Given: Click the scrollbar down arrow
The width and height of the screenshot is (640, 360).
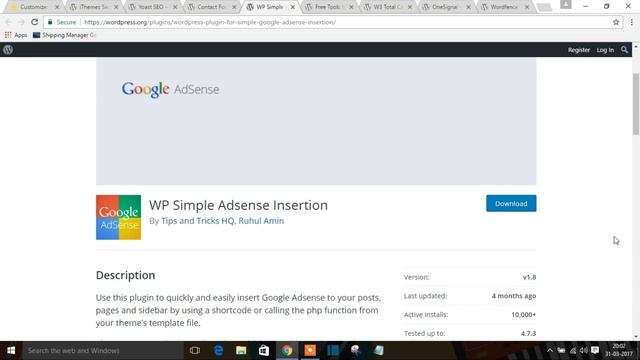Looking at the screenshot, I should point(636,337).
